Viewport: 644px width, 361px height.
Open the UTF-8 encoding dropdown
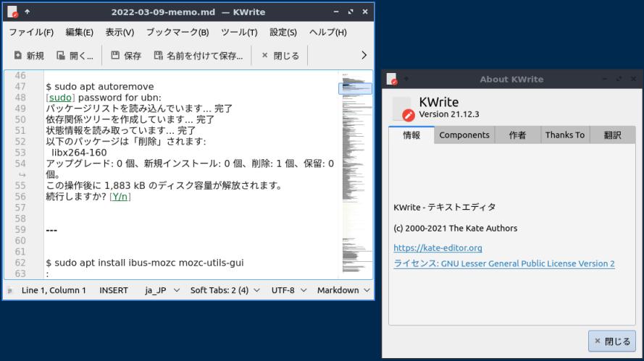[289, 290]
